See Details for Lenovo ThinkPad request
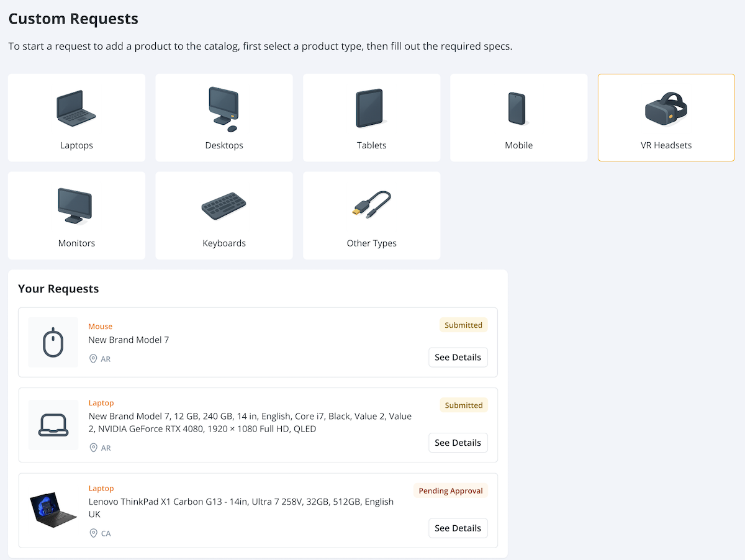 tap(458, 528)
